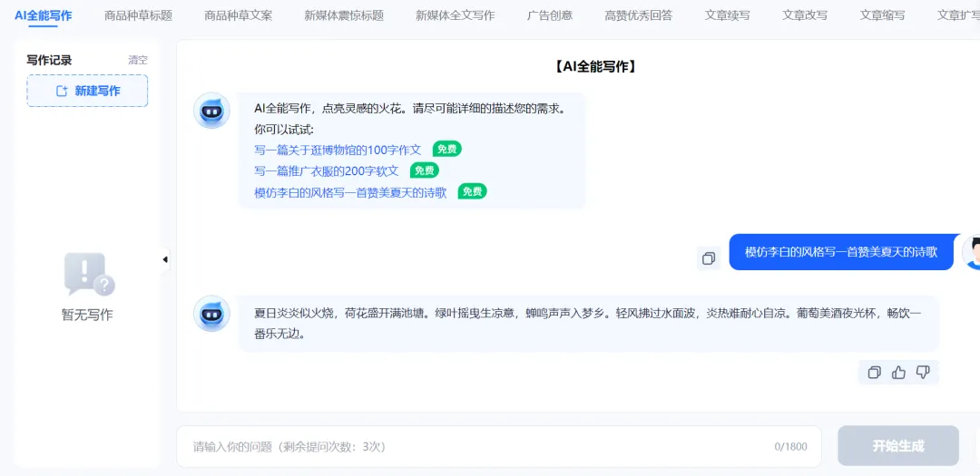
Task: Click the 暂无写作 label
Action: pyautogui.click(x=87, y=315)
